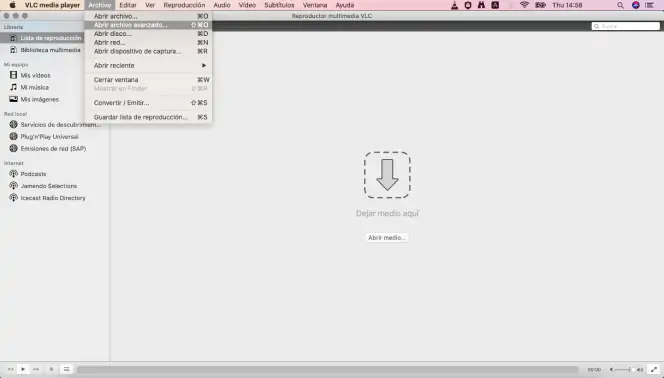Select Plug'n'Play Universal in sidebar
The image size is (664, 378).
coord(49,137)
